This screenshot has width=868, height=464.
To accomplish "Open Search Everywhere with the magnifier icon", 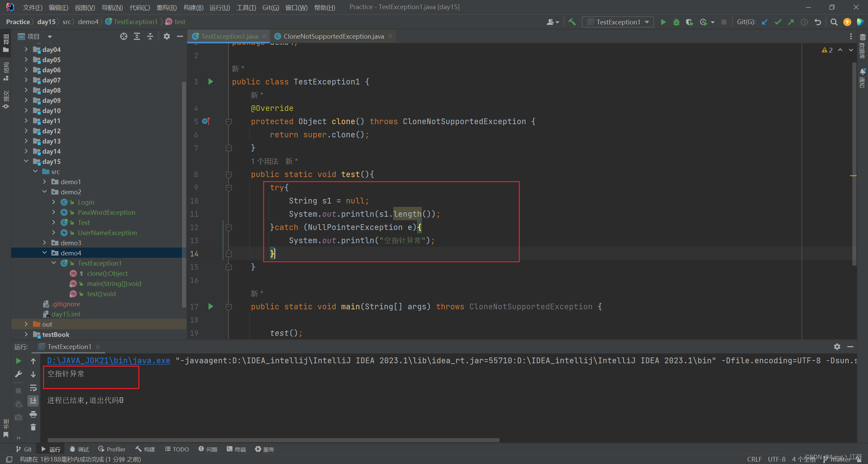I will coord(834,22).
